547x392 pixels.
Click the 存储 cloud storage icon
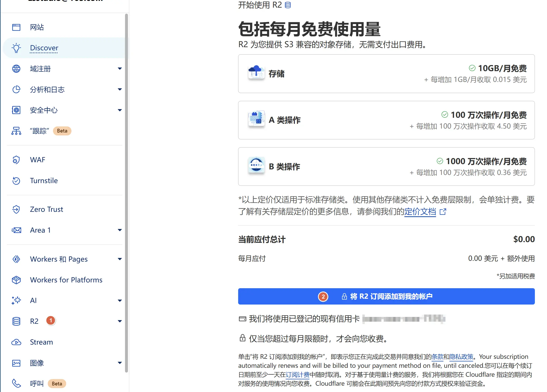(256, 72)
